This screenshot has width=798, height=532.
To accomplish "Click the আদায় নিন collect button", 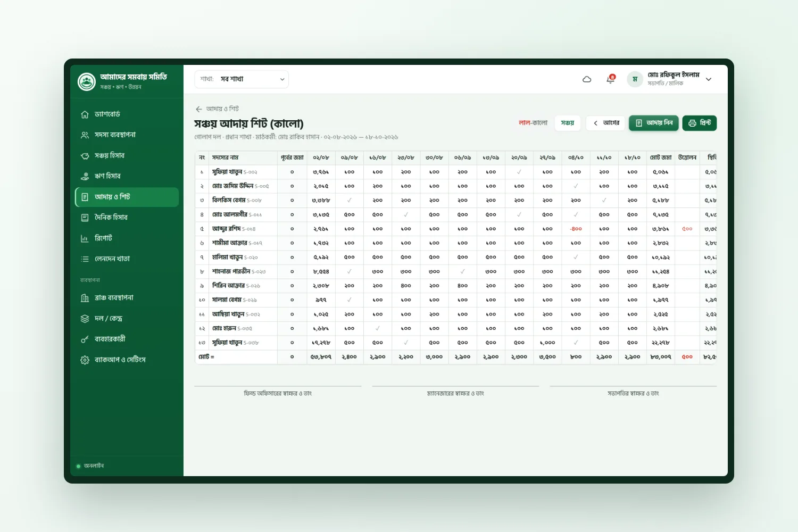I will click(654, 123).
